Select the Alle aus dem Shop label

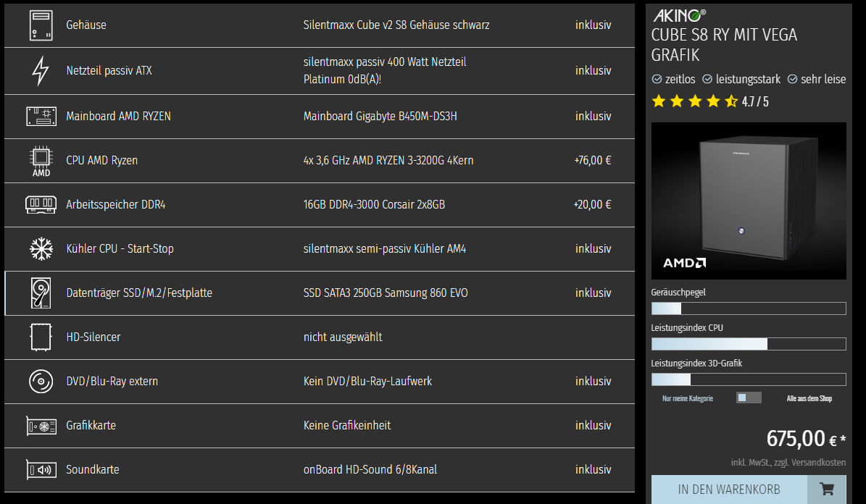click(809, 398)
